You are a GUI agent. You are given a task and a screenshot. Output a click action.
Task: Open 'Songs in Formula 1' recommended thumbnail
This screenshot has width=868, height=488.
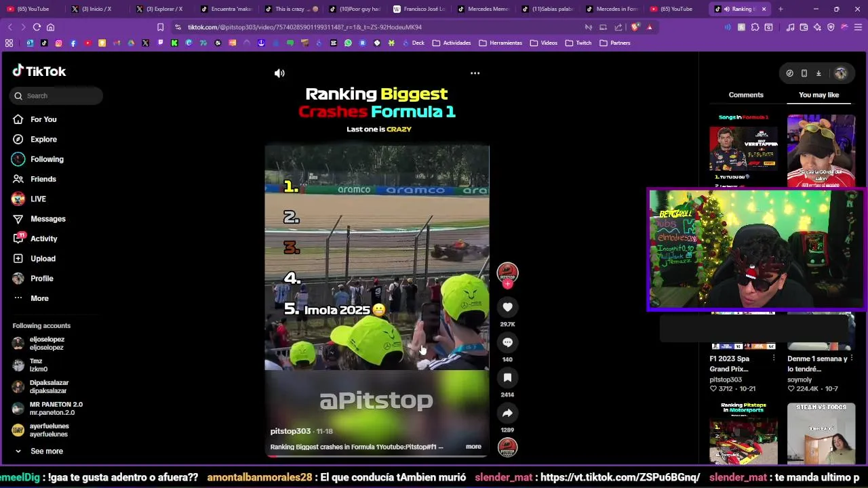coord(743,150)
